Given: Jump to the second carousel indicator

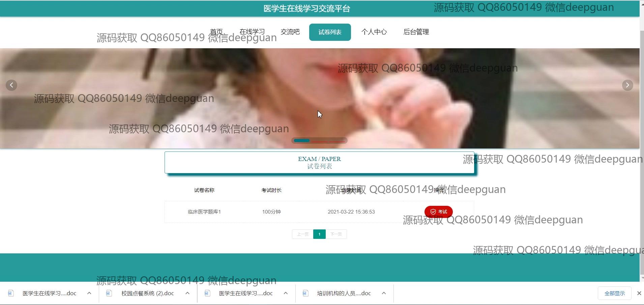Looking at the screenshot, I should click(320, 141).
